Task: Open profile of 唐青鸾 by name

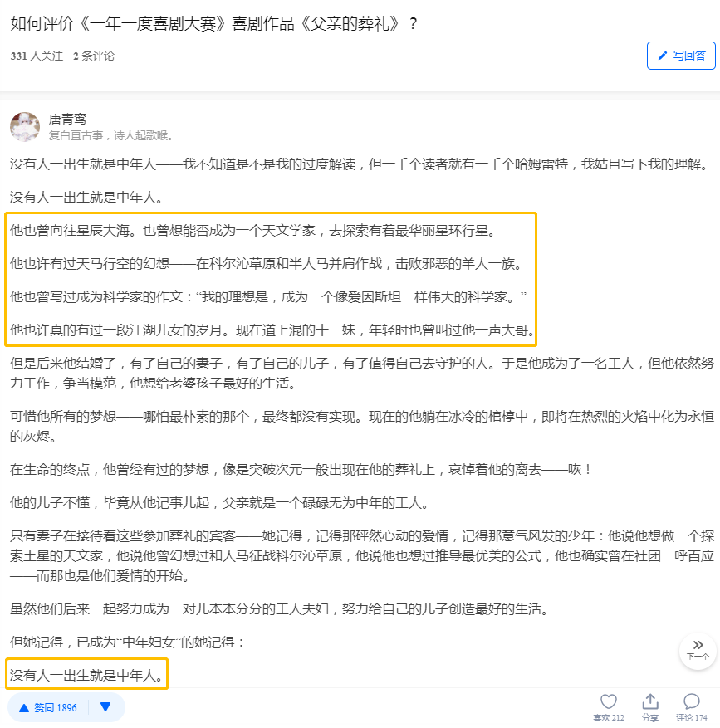Action: tap(67, 120)
